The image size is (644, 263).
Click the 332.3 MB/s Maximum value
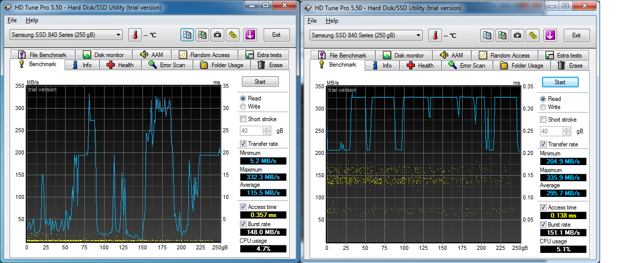263,177
